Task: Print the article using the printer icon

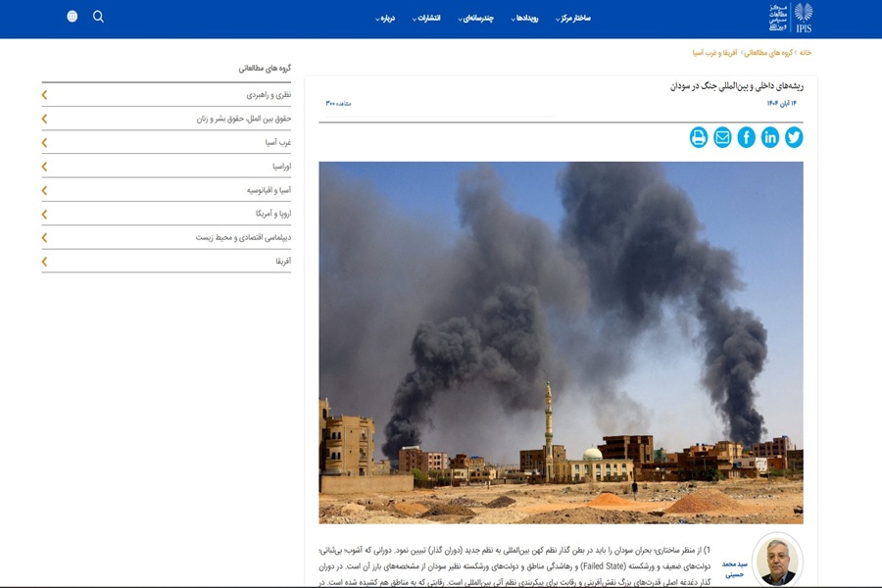Action: pos(699,137)
